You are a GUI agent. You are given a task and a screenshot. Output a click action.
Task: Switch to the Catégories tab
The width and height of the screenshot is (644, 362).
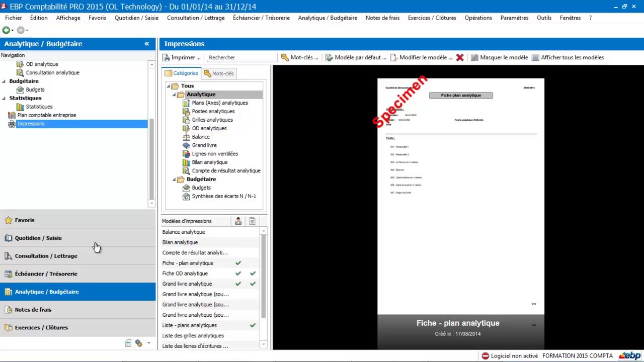(181, 73)
